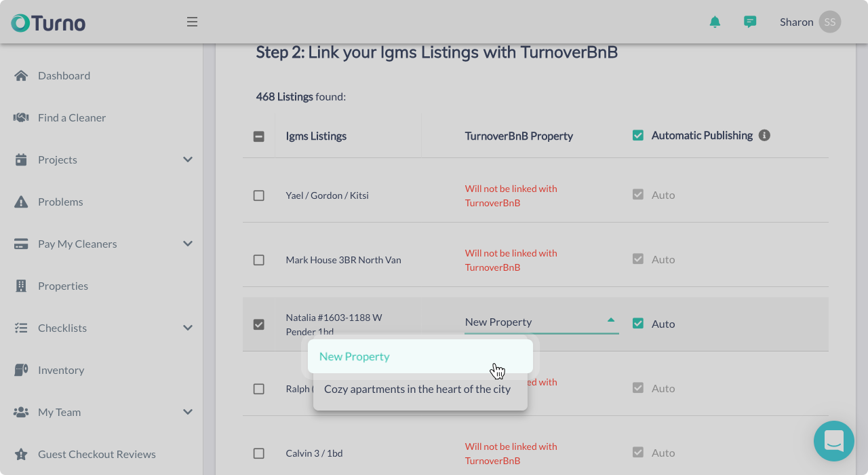
Task: Click the Turno logo
Action: coord(48,22)
